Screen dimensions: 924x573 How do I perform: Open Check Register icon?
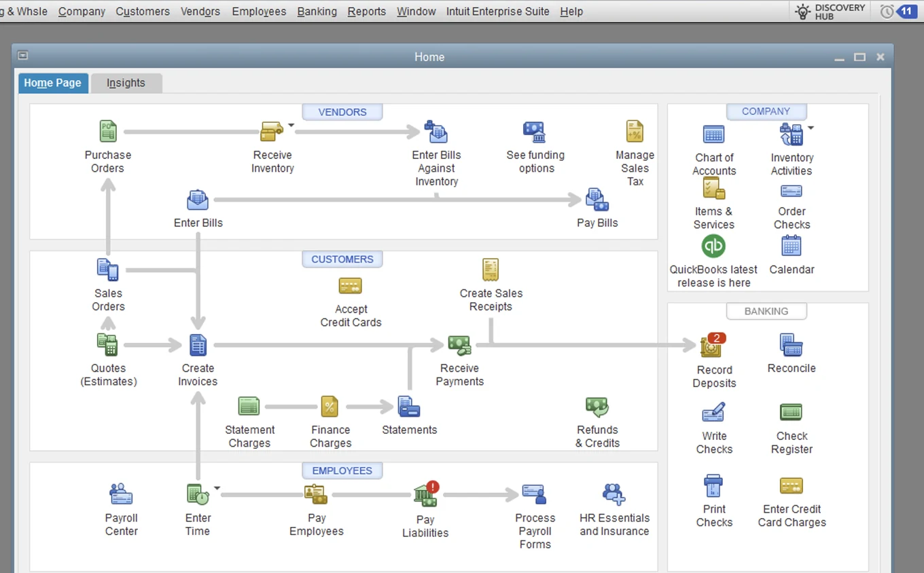click(792, 412)
